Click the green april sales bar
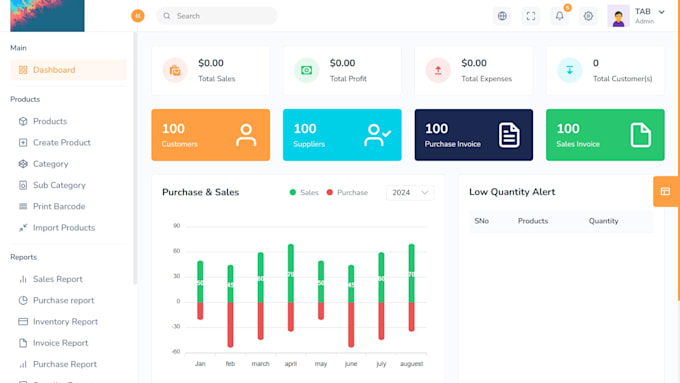The image size is (680, 383). point(291,273)
